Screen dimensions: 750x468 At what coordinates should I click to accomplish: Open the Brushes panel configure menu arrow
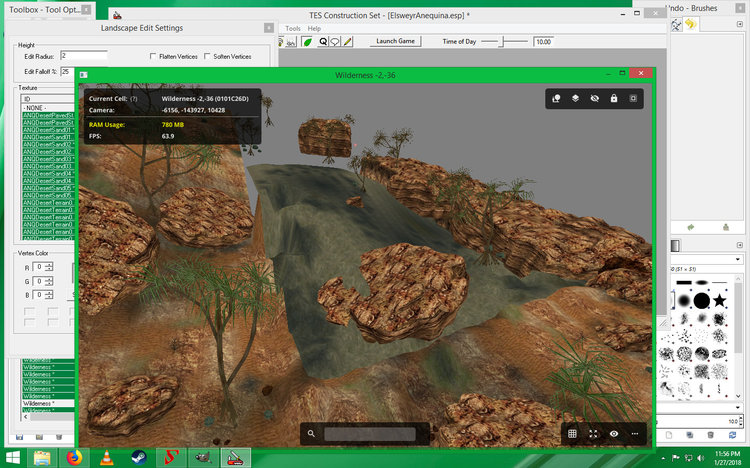tap(739, 245)
